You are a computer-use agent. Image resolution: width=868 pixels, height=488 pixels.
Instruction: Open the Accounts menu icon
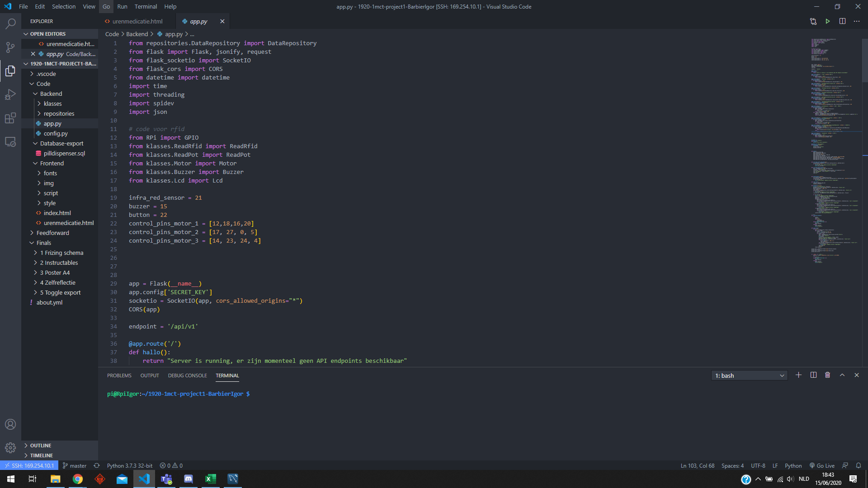point(10,424)
